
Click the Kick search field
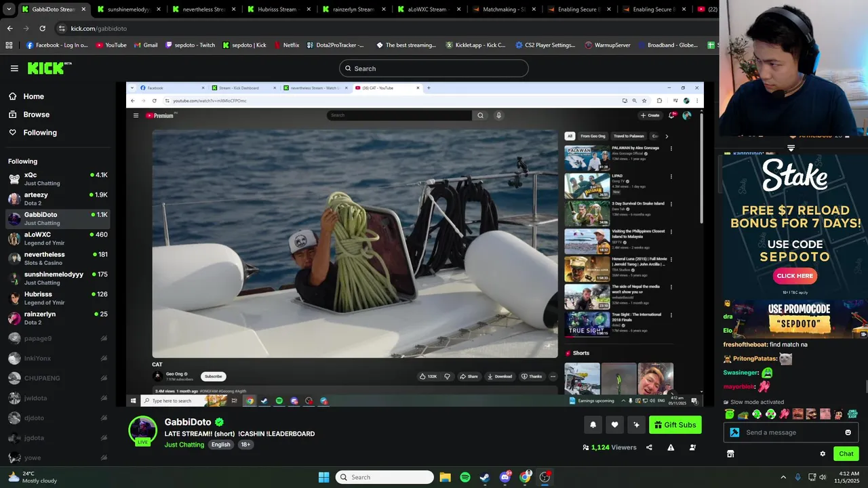pyautogui.click(x=433, y=68)
